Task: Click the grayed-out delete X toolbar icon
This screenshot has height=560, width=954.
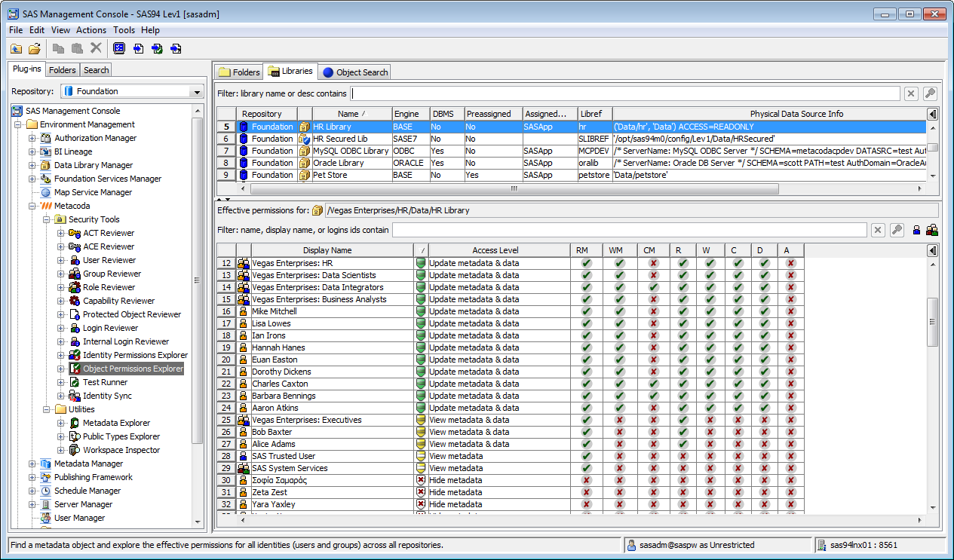Action: coord(96,48)
